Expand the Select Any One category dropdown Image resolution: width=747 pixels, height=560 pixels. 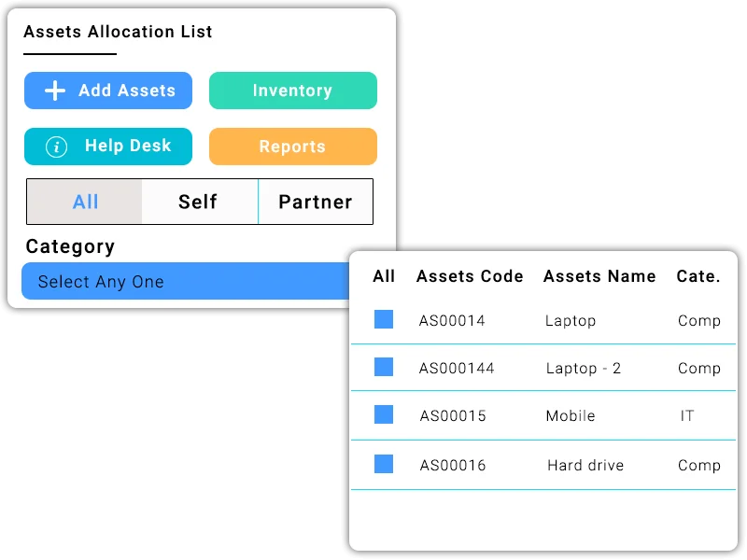click(187, 281)
